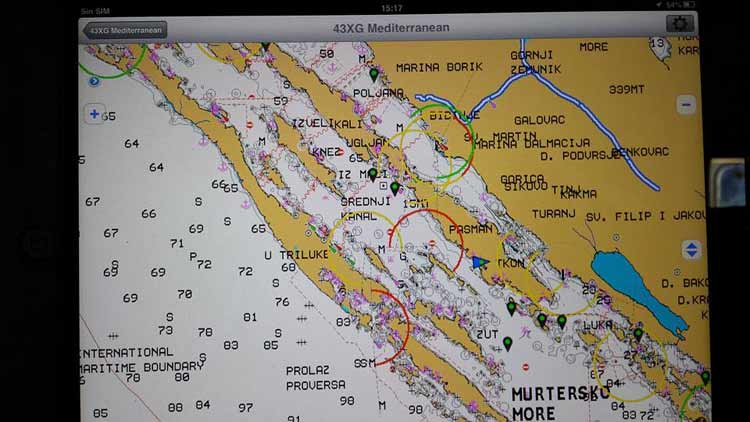Screen dimensions: 750x422
Task: Select the blue boat position arrow near Pasman
Action: [480, 263]
